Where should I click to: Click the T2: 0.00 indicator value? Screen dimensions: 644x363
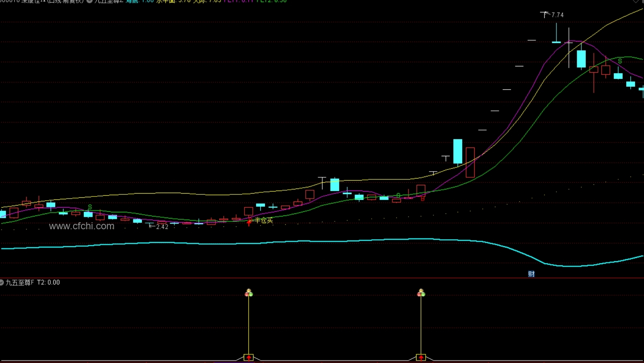click(x=49, y=282)
